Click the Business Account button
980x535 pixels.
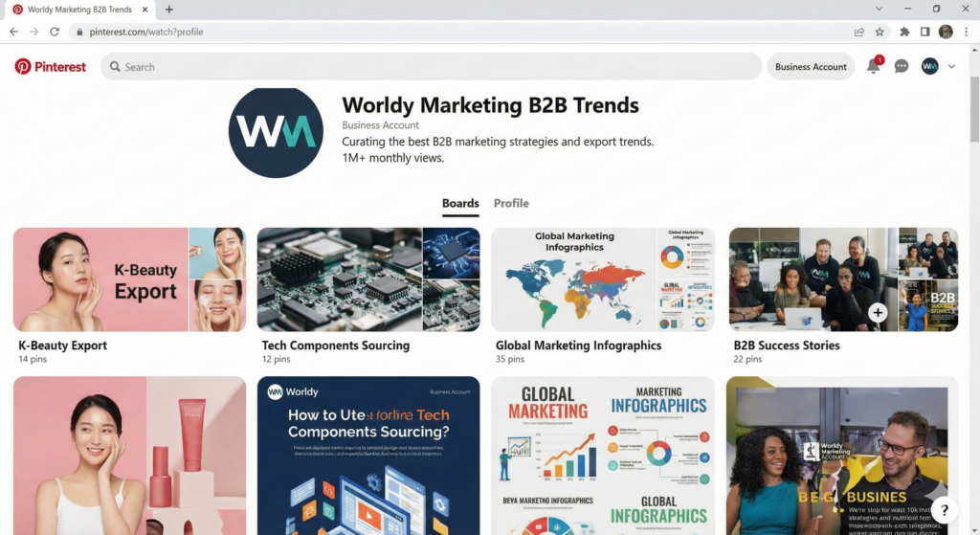coord(811,67)
